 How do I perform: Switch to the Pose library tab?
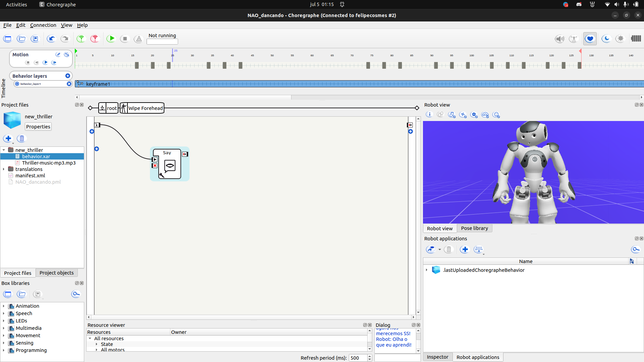(x=474, y=228)
